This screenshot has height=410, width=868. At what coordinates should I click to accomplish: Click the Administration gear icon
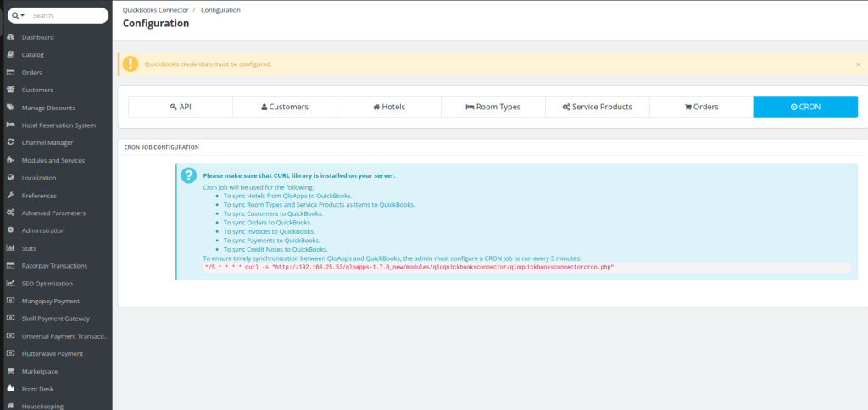(10, 230)
